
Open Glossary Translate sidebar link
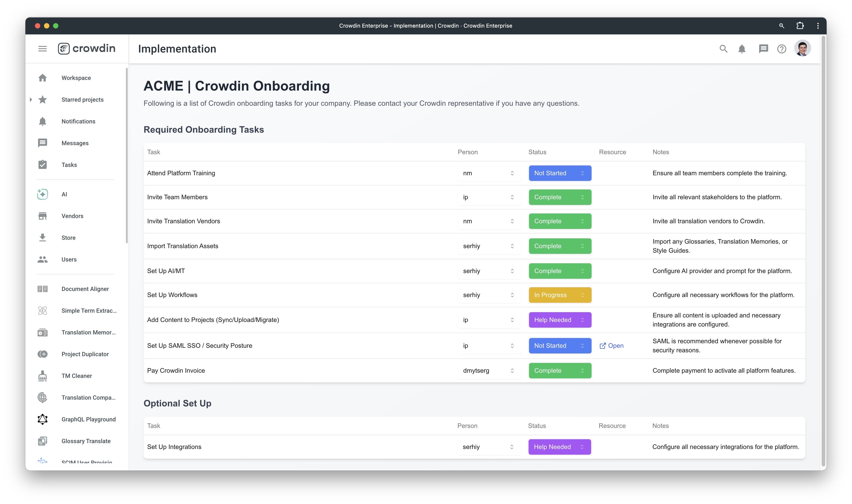[86, 441]
